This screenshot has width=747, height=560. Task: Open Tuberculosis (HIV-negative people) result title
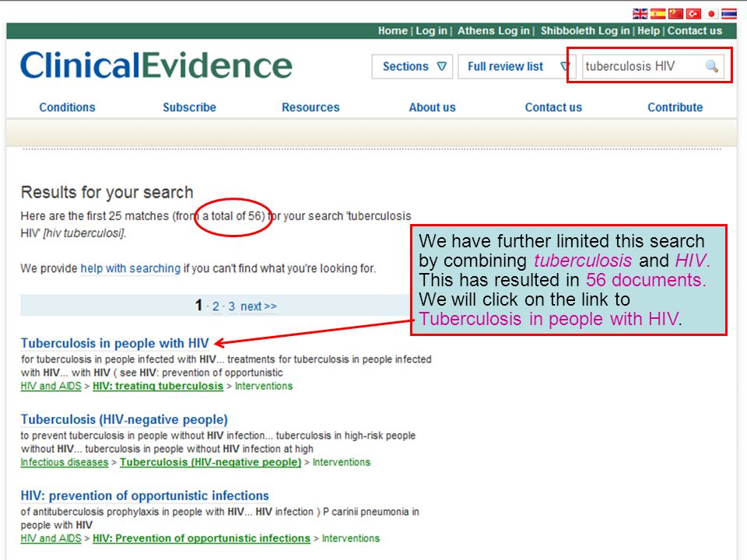(x=124, y=419)
